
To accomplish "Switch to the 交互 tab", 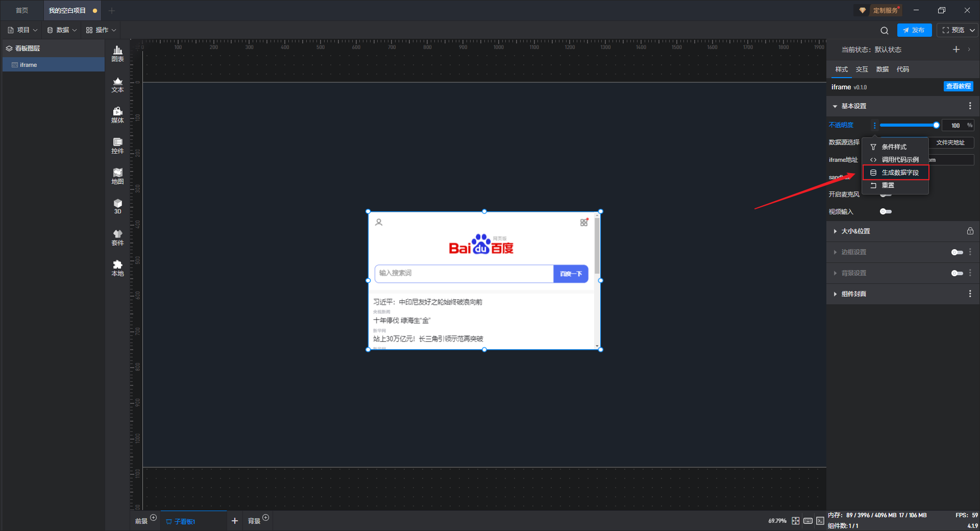I will click(862, 69).
